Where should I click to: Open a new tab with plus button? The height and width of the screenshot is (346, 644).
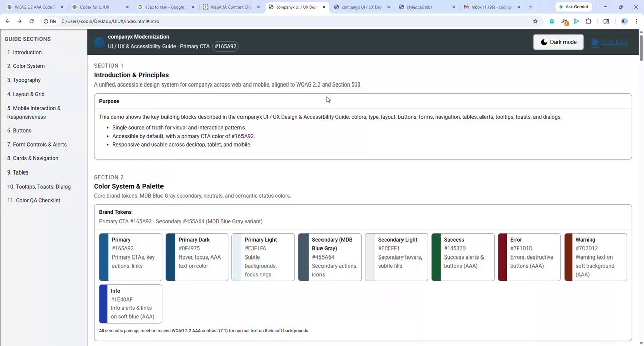click(x=531, y=7)
